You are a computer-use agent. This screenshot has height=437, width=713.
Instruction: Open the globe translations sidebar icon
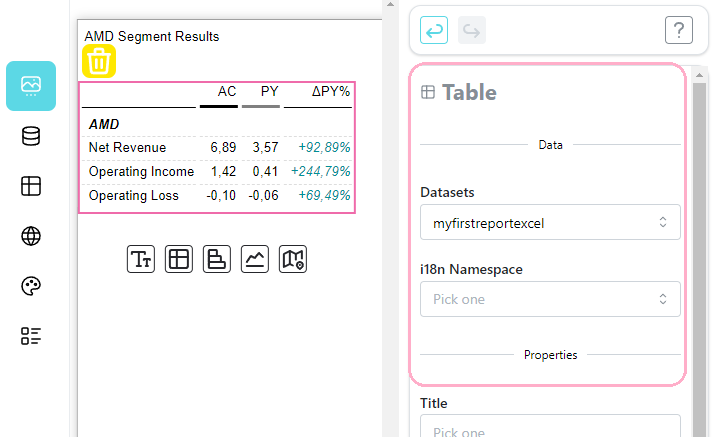coord(31,236)
